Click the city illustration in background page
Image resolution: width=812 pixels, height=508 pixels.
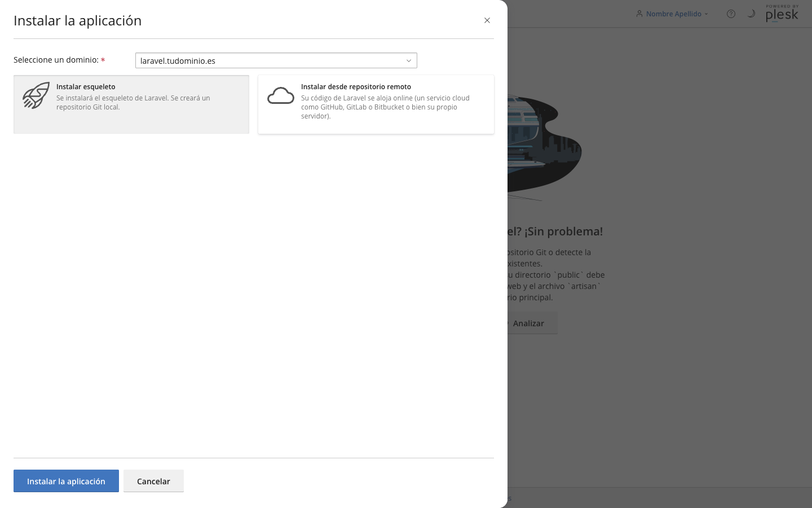[544, 147]
